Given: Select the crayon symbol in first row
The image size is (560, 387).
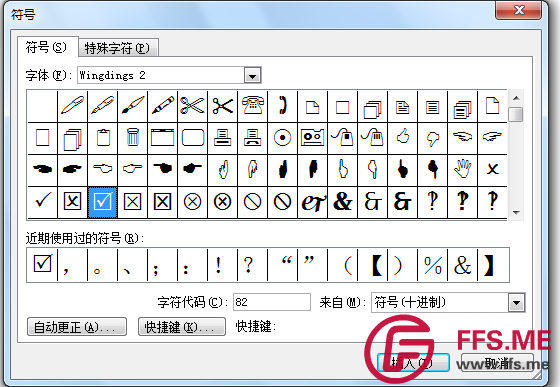Looking at the screenshot, I should 162,106.
